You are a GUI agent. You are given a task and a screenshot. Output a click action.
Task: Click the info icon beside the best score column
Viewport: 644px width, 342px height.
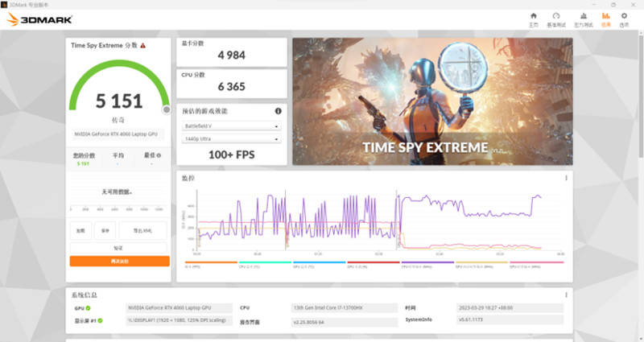(x=159, y=155)
